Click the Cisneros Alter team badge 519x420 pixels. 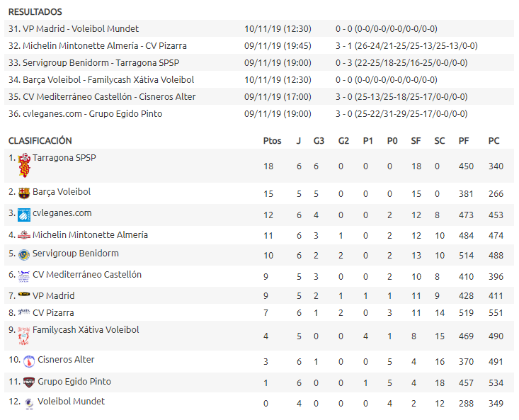pyautogui.click(x=29, y=361)
